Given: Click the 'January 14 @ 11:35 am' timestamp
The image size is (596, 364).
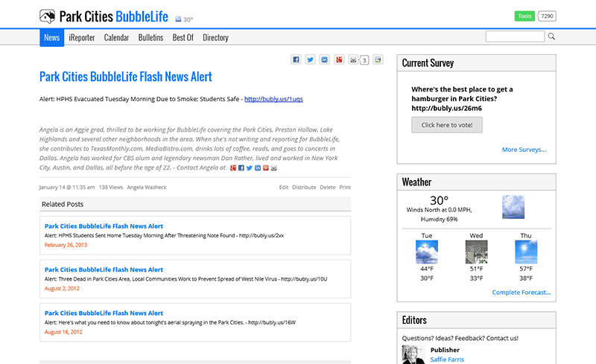Looking at the screenshot, I should [x=67, y=188].
